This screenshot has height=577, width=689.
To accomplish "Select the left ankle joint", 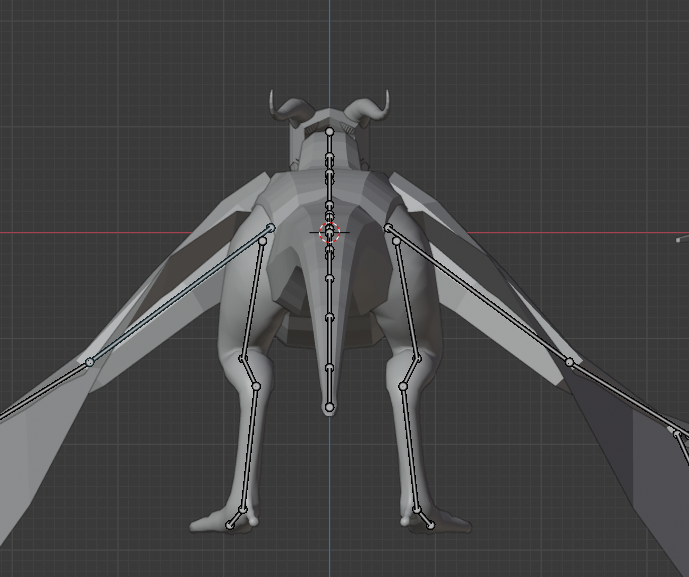I will click(243, 510).
